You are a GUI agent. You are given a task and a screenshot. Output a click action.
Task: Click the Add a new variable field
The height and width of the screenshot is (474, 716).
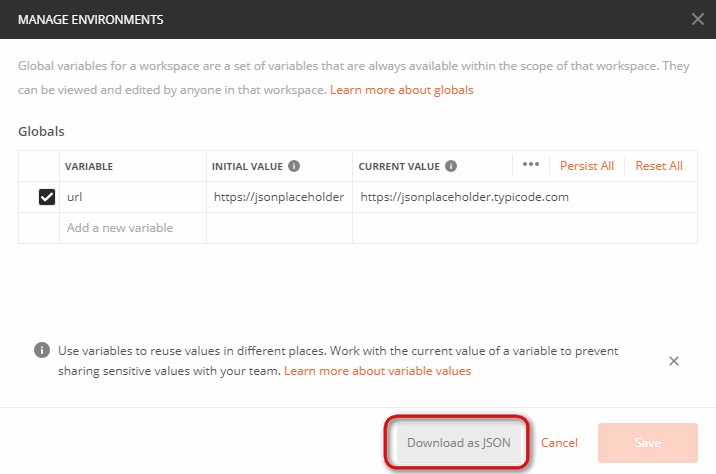tap(120, 228)
